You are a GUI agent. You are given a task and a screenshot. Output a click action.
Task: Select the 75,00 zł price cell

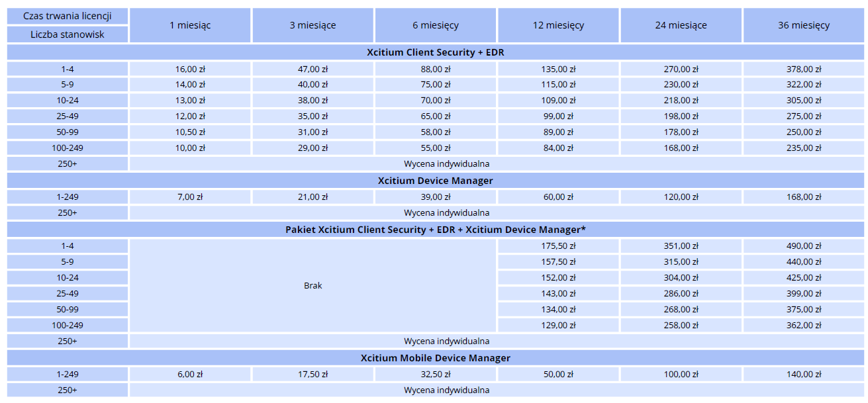pos(435,85)
